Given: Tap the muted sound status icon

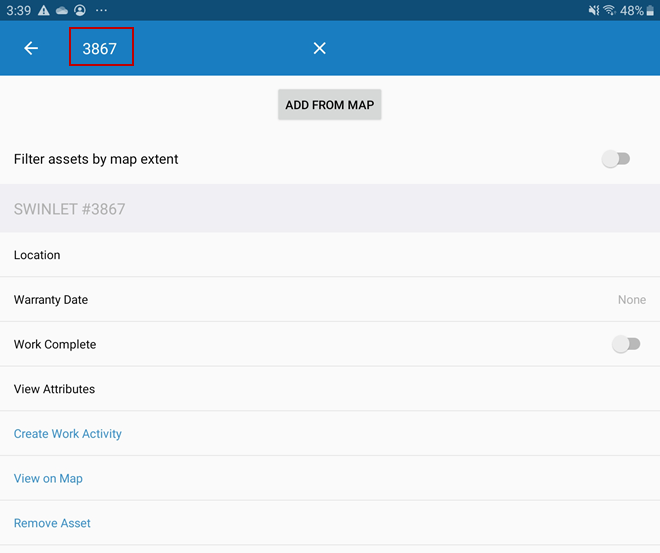Looking at the screenshot, I should [x=592, y=10].
